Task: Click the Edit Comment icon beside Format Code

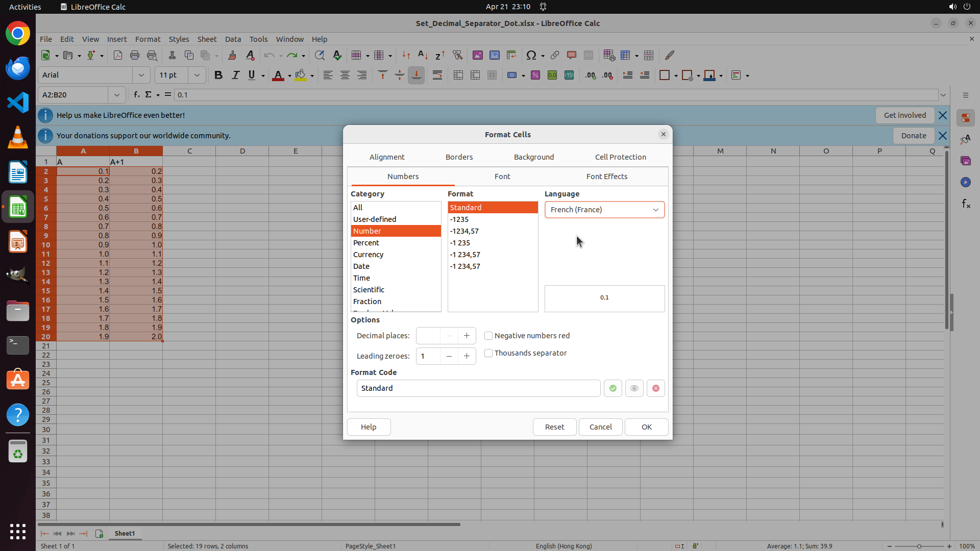Action: click(x=634, y=388)
